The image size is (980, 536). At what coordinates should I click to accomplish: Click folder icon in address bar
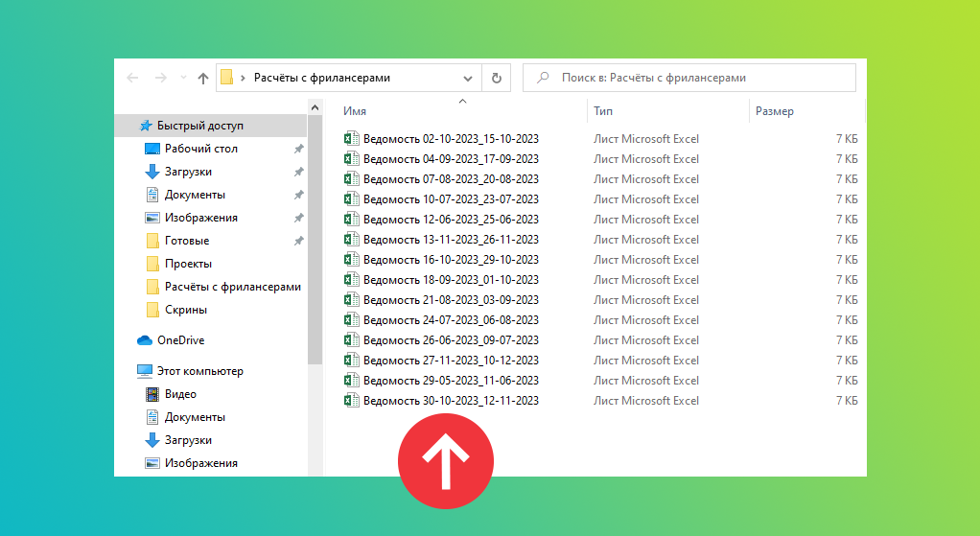coord(227,78)
